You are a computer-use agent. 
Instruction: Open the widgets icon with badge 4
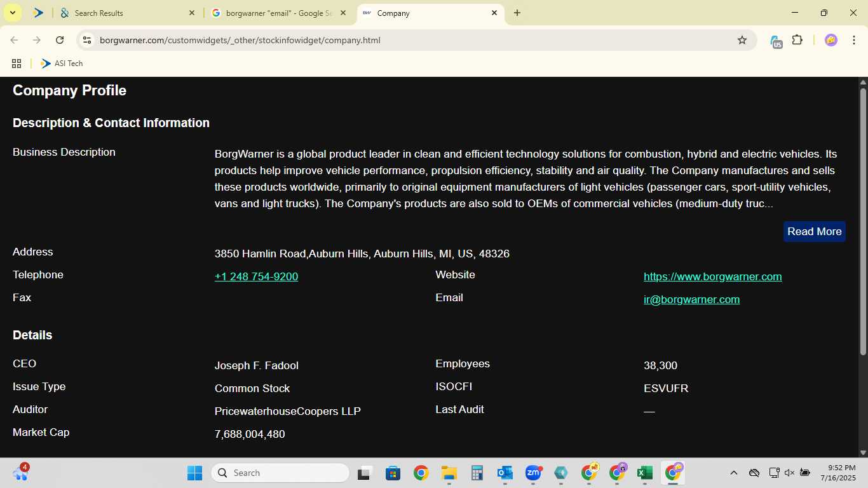[20, 473]
